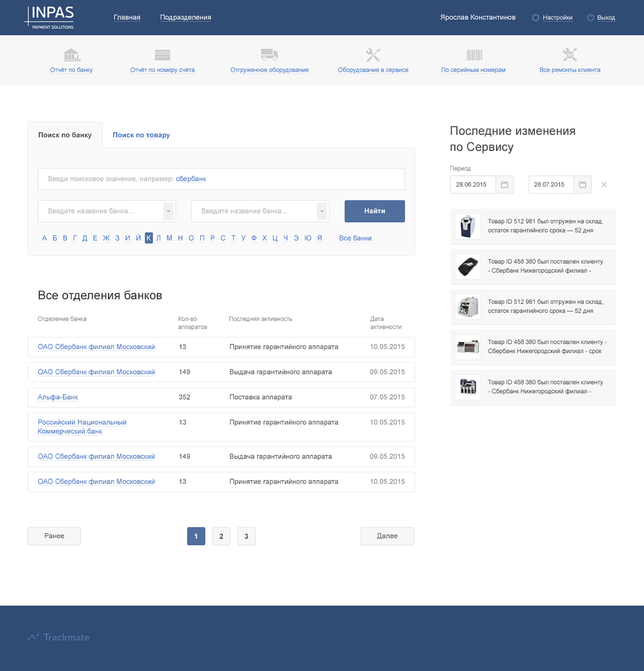Click the all client repairs icon
This screenshot has height=671, width=644.
point(570,55)
